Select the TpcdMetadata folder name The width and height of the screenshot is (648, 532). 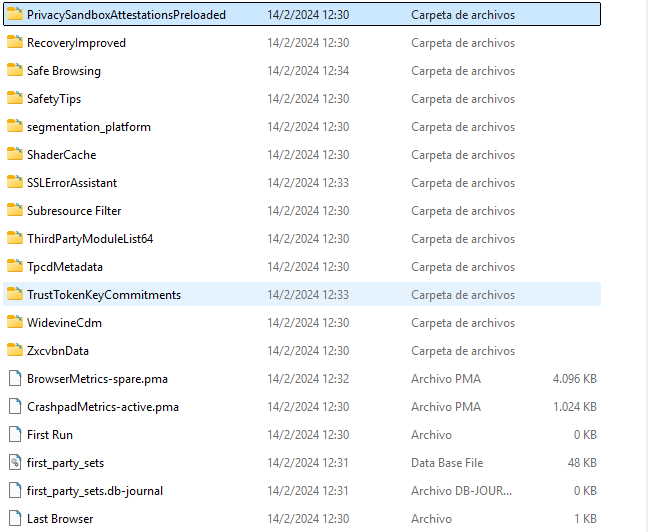click(x=65, y=267)
